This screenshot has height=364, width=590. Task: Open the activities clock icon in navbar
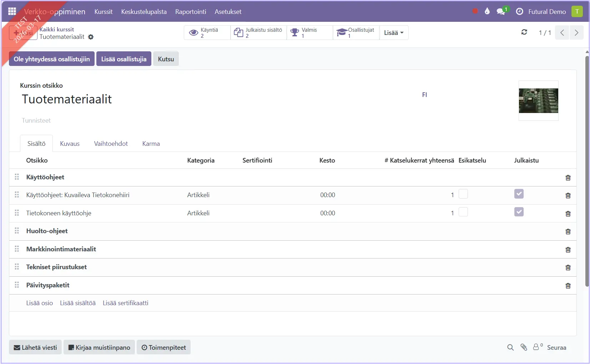click(520, 12)
